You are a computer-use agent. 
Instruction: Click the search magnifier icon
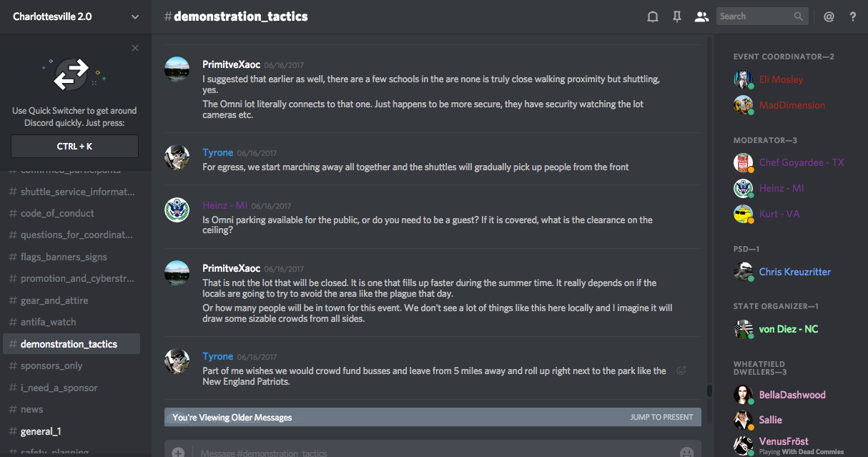(x=798, y=16)
